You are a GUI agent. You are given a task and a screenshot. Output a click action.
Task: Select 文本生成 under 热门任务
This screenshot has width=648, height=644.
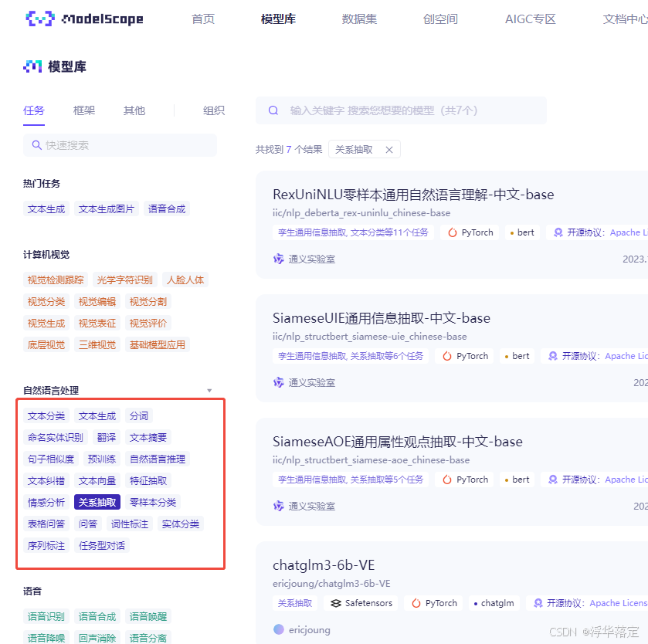pos(46,209)
